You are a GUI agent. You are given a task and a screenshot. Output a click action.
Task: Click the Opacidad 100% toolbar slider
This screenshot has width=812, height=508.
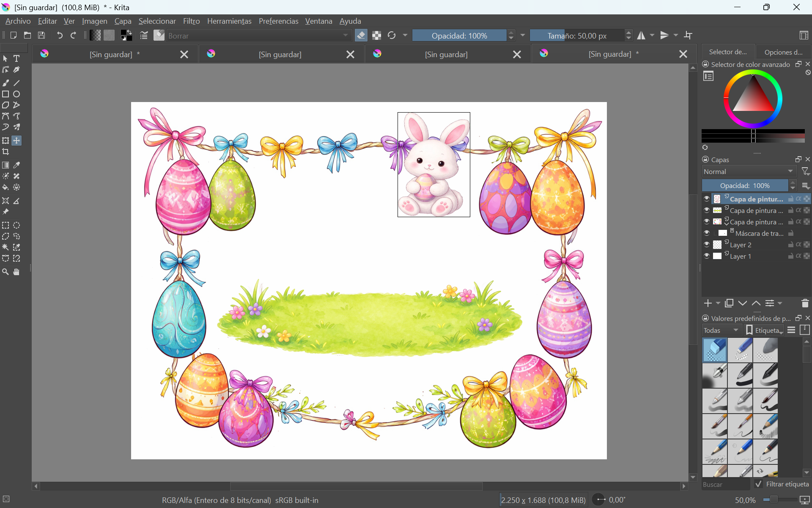click(x=459, y=36)
